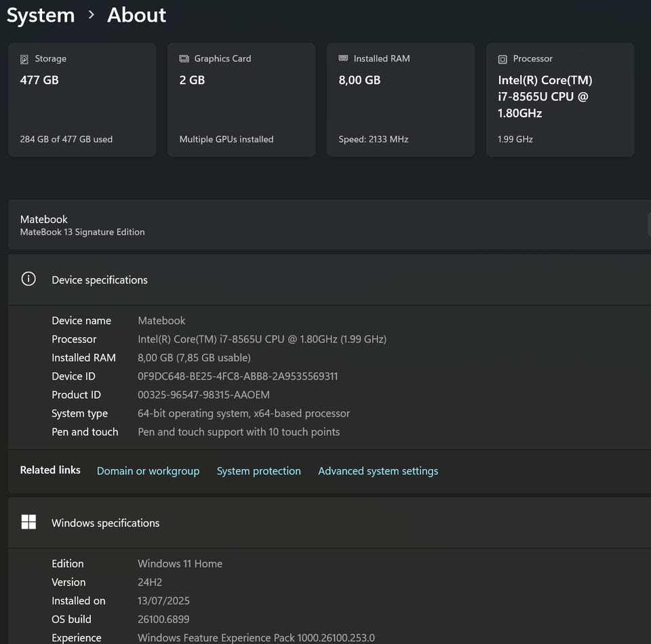This screenshot has height=644, width=651.
Task: Click the breadcrumb chevron after System
Action: (x=92, y=15)
